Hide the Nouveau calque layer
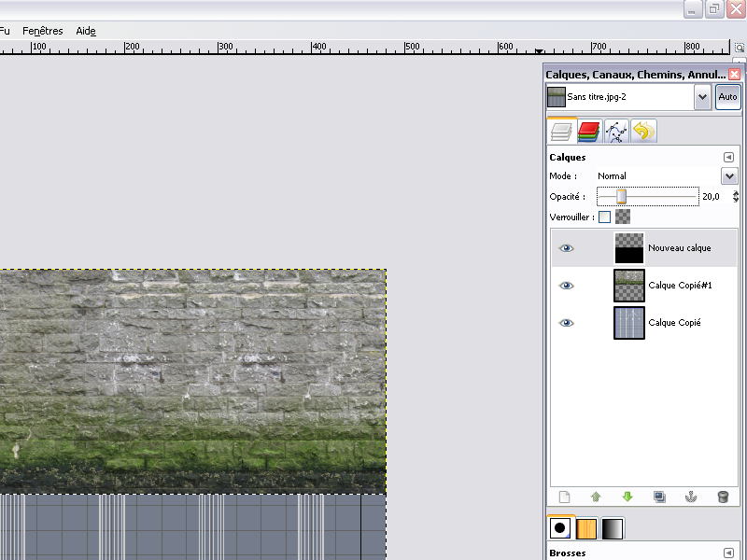This screenshot has width=747, height=560. point(566,248)
